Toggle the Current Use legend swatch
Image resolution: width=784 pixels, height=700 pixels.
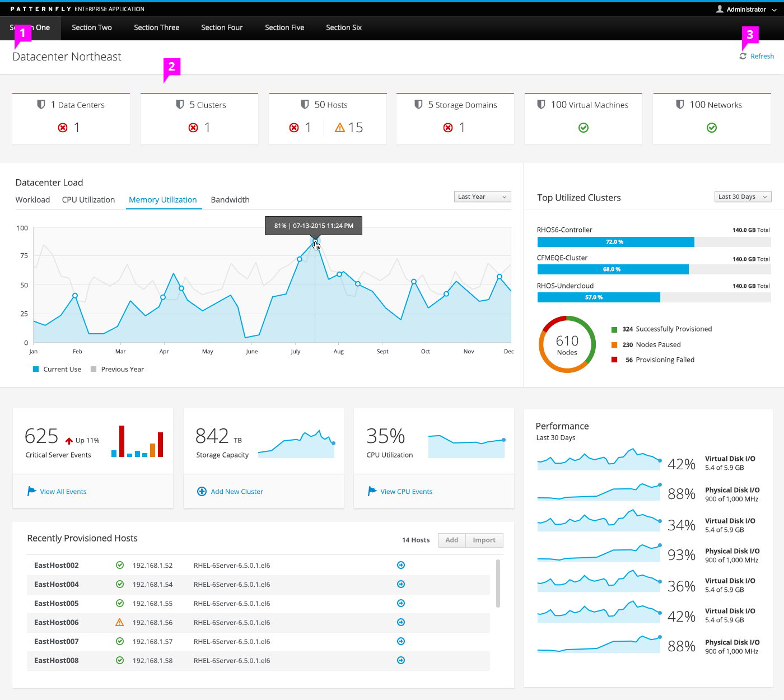point(36,369)
